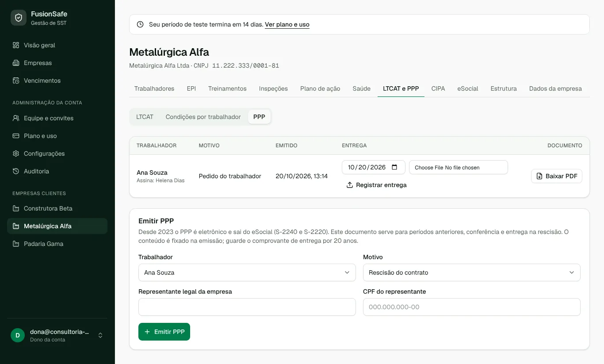
Task: Click the Construtora Beta factory icon
Action: pos(16,208)
